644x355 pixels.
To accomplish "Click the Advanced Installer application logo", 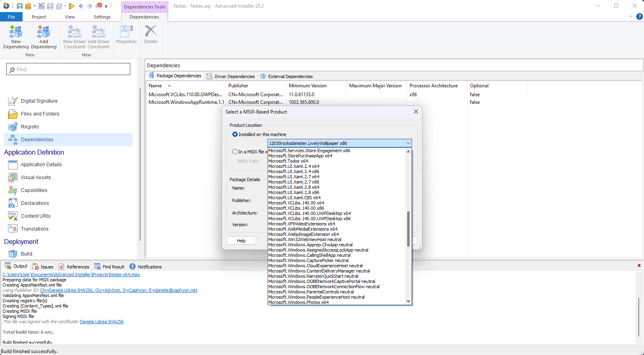I will pyautogui.click(x=6, y=6).
